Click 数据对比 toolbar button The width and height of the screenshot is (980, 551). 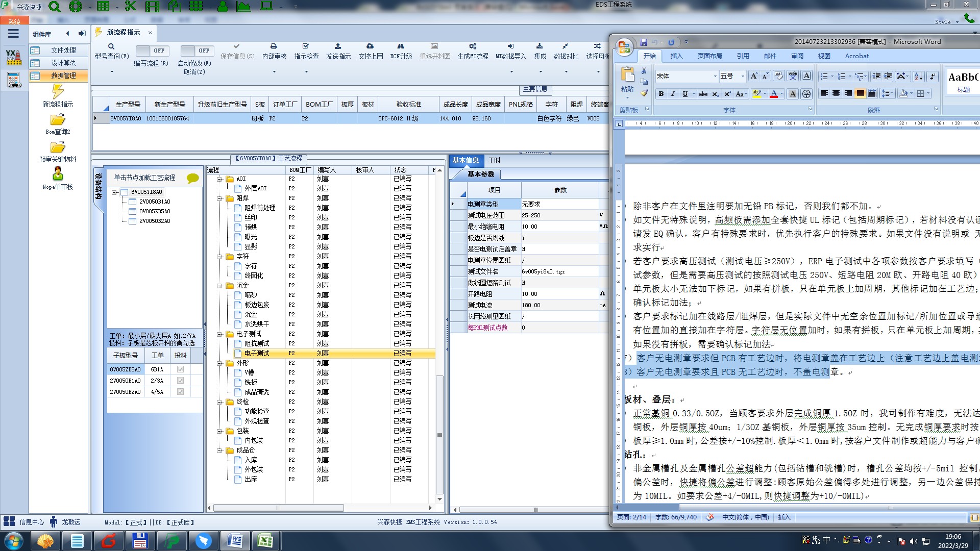pos(566,51)
